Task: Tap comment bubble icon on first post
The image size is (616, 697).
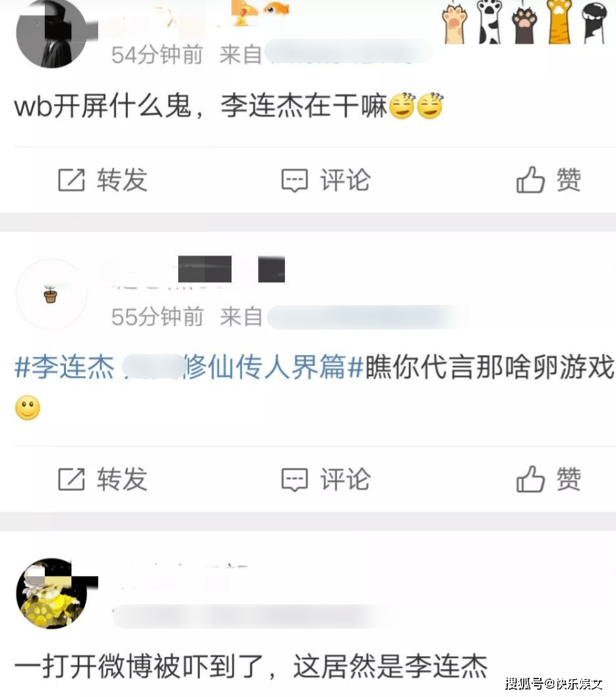Action: [x=294, y=180]
